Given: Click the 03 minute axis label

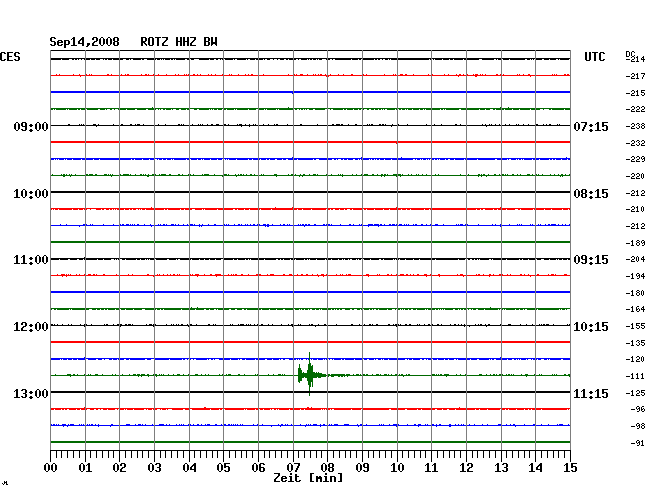Looking at the screenshot, I should click(x=155, y=468).
